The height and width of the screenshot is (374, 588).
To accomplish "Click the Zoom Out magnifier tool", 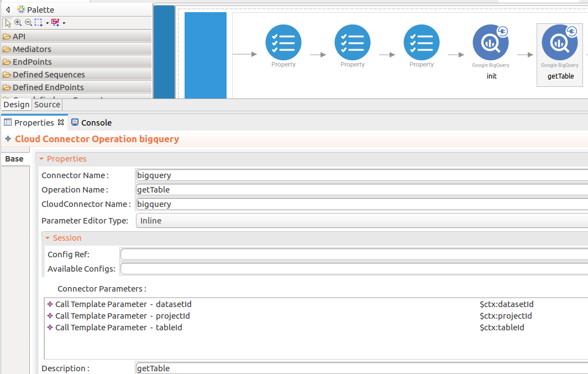I will [x=28, y=23].
